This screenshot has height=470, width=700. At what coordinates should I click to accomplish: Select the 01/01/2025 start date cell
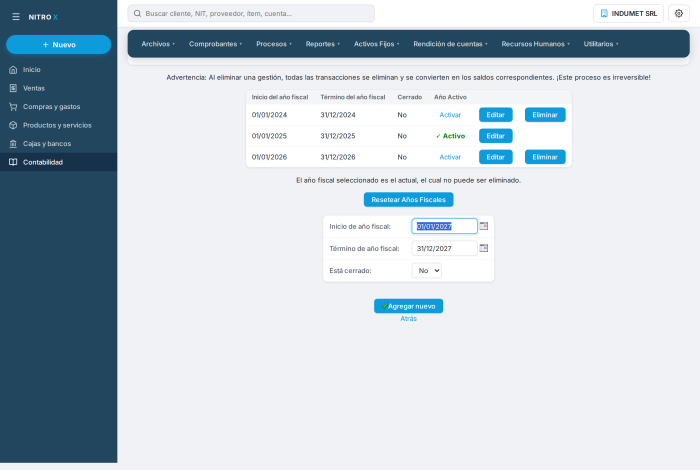pos(269,136)
